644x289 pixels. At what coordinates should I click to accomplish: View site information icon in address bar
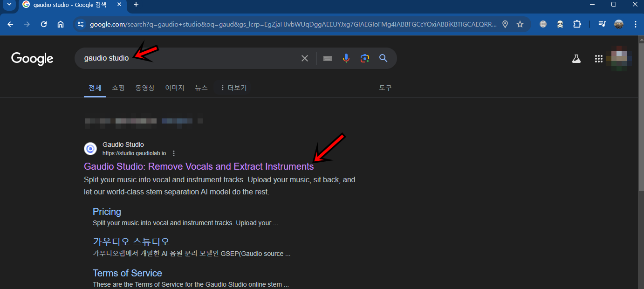click(81, 24)
